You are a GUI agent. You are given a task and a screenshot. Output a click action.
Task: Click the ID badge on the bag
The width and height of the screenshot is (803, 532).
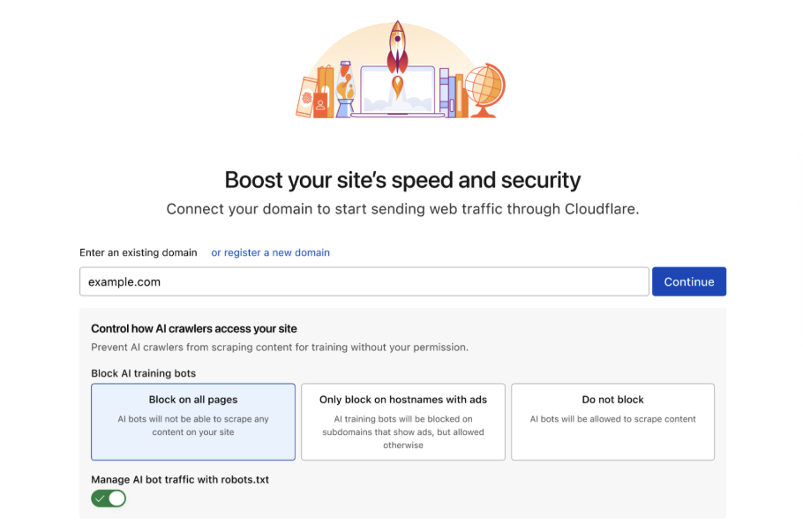click(x=320, y=104)
